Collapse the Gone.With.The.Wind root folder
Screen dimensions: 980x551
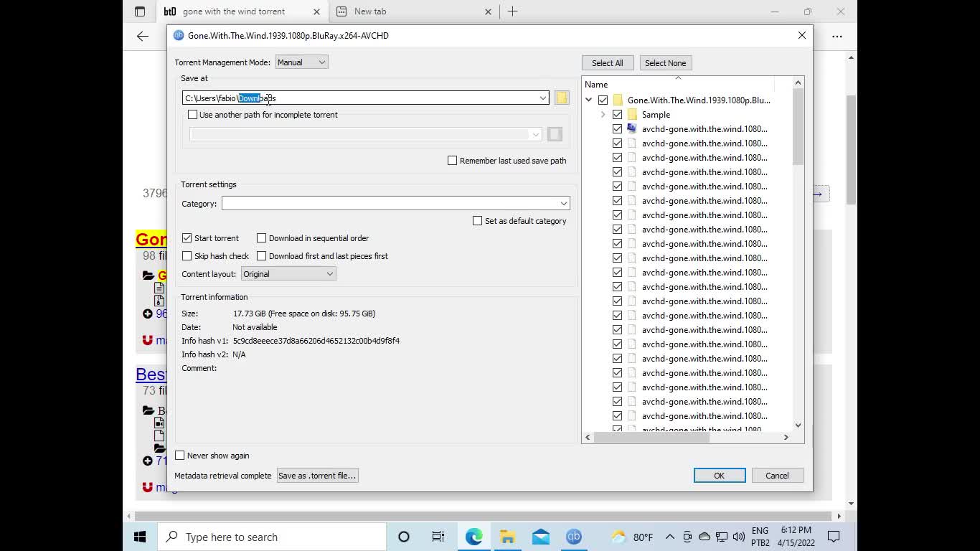588,100
